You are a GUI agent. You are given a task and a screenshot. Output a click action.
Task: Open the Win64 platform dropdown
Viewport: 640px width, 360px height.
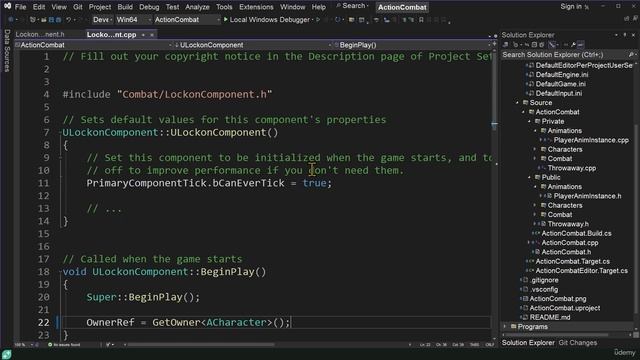pos(133,20)
